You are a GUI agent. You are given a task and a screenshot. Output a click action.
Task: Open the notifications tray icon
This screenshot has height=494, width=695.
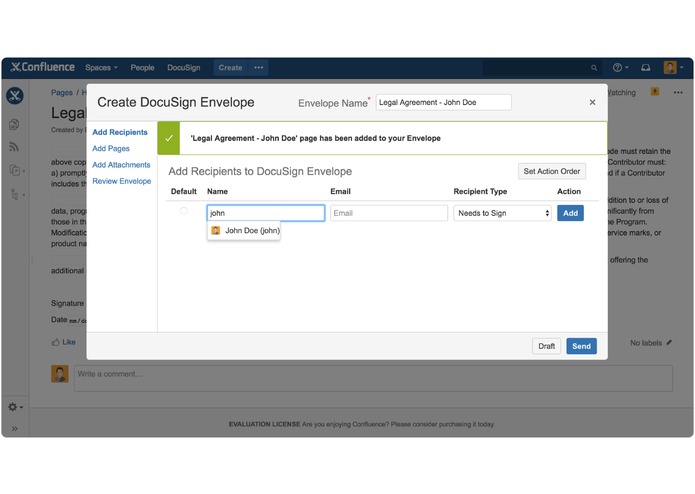click(646, 68)
